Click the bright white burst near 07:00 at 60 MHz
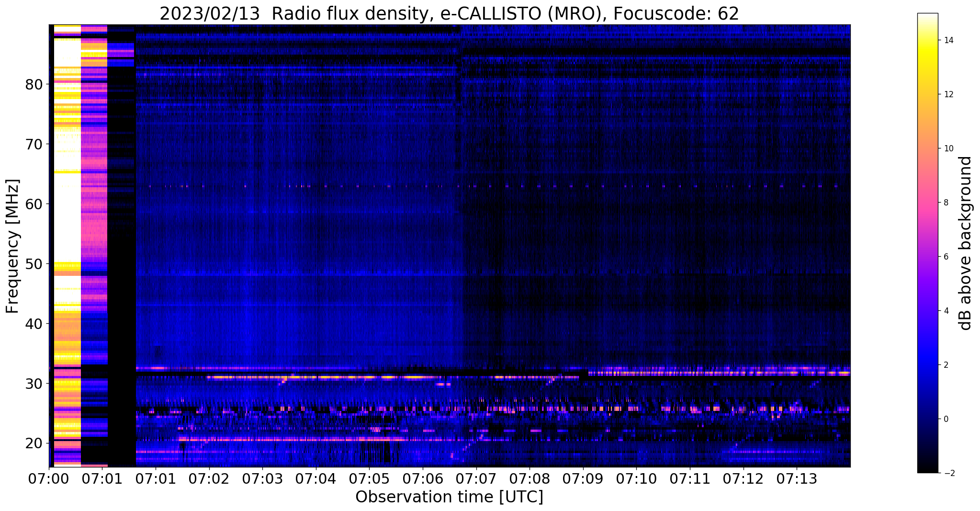Image resolution: width=980 pixels, height=511 pixels. 67,204
